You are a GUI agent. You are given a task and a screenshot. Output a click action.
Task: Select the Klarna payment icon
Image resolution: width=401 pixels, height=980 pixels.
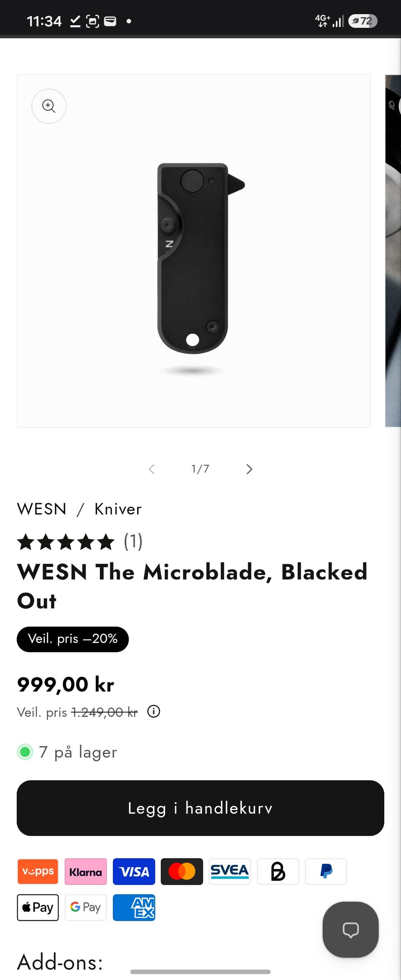[86, 871]
